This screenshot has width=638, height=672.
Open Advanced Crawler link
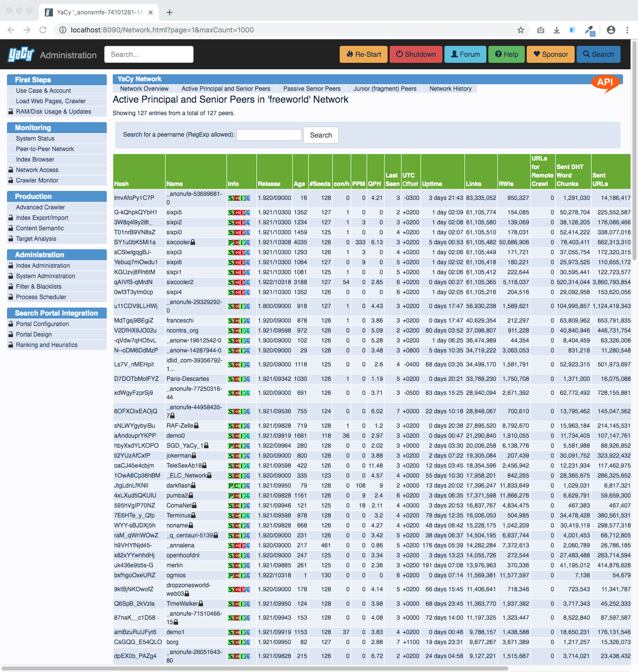(40, 207)
